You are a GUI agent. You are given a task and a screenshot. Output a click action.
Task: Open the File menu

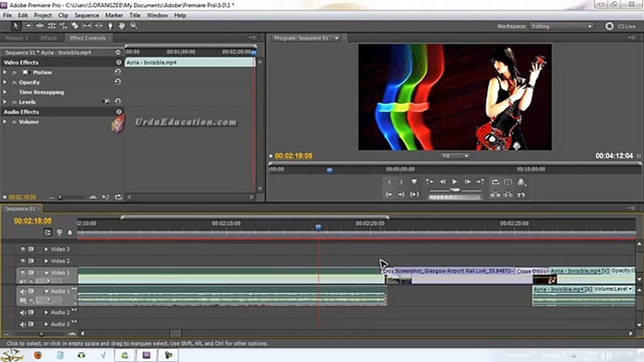point(7,15)
